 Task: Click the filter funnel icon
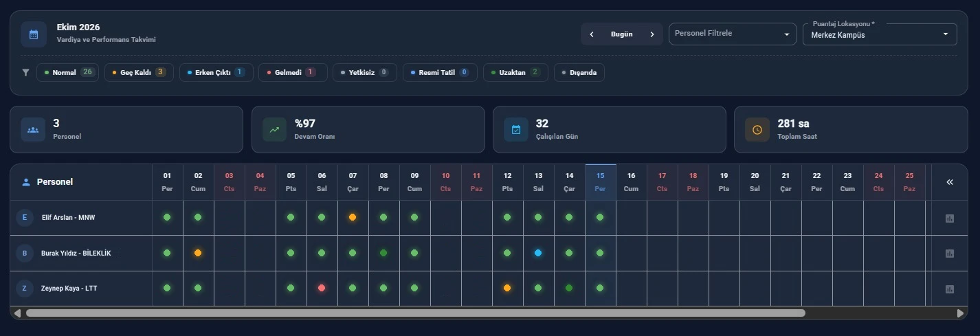(26, 72)
